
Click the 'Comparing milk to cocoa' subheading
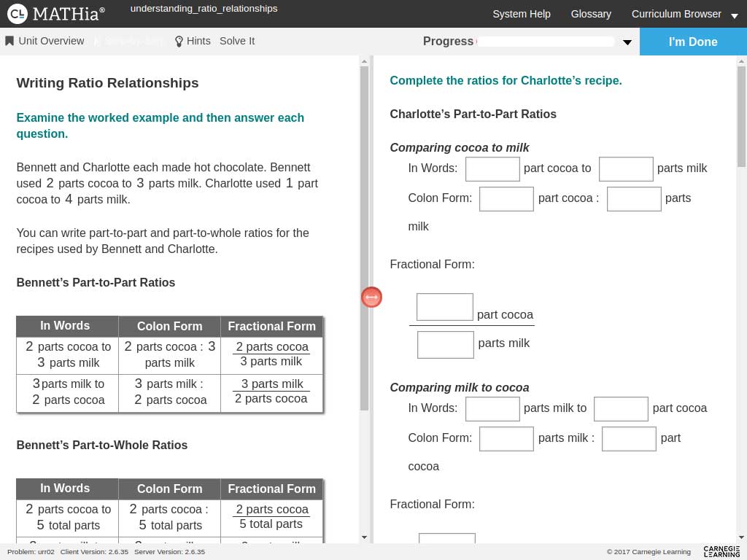[460, 388]
